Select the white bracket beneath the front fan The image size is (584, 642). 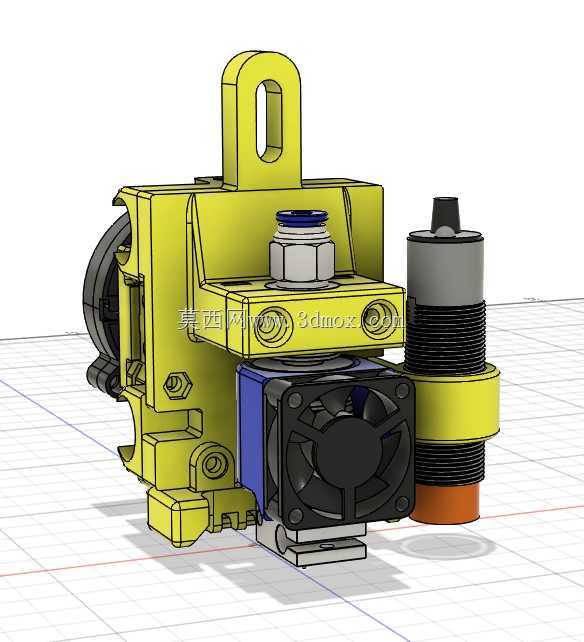pyautogui.click(x=311, y=543)
